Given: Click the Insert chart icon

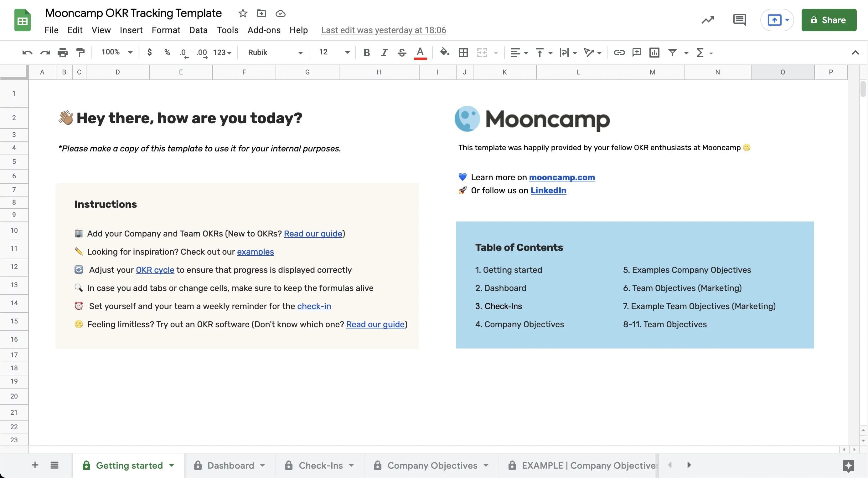Looking at the screenshot, I should (654, 53).
